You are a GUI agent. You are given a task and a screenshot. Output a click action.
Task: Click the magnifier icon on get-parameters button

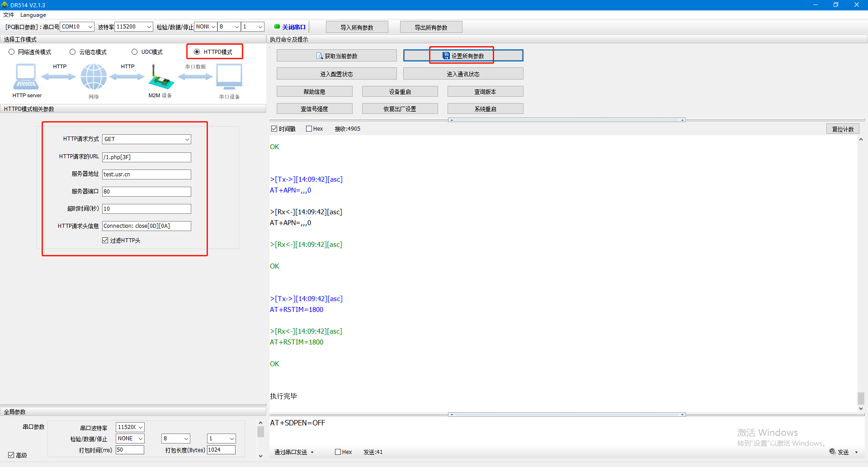click(320, 56)
